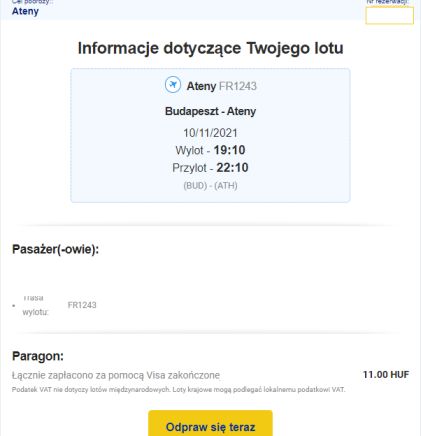
Task: Click the (BUD) - (ATH) airport codes
Action: 210,185
